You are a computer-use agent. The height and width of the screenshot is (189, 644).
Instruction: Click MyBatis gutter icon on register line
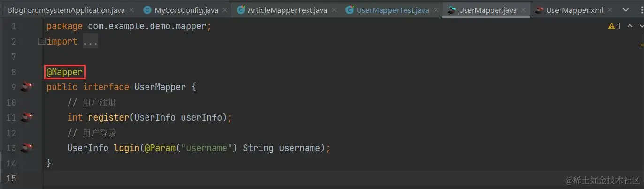[27, 117]
